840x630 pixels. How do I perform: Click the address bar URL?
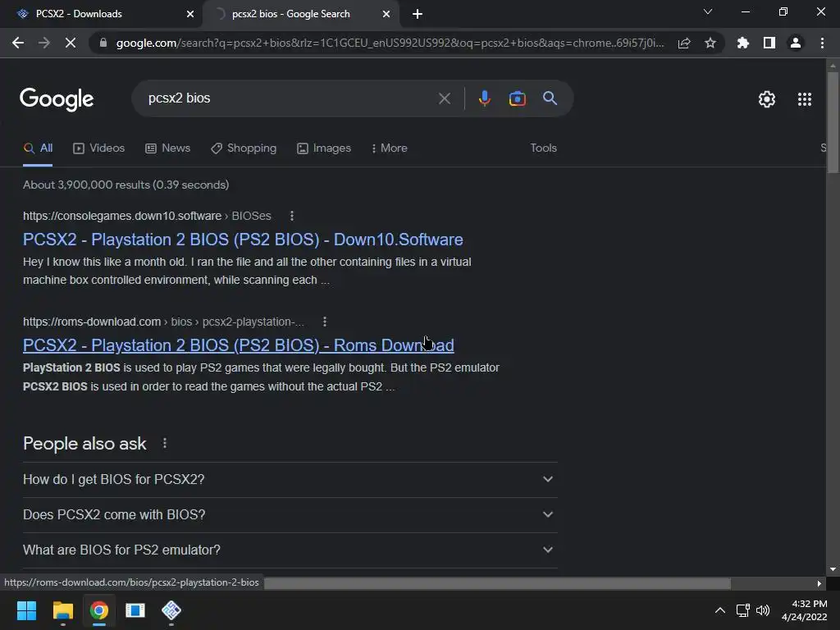pyautogui.click(x=390, y=43)
